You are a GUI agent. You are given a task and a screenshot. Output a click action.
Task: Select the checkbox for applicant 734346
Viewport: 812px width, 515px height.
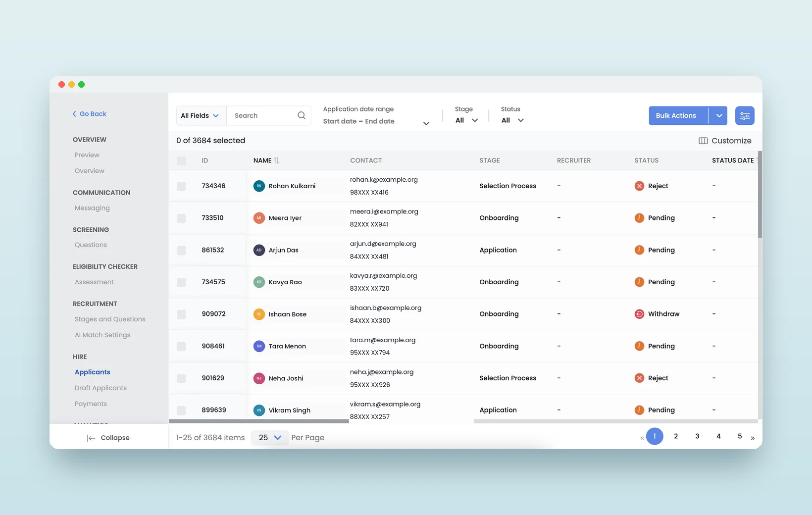(181, 186)
